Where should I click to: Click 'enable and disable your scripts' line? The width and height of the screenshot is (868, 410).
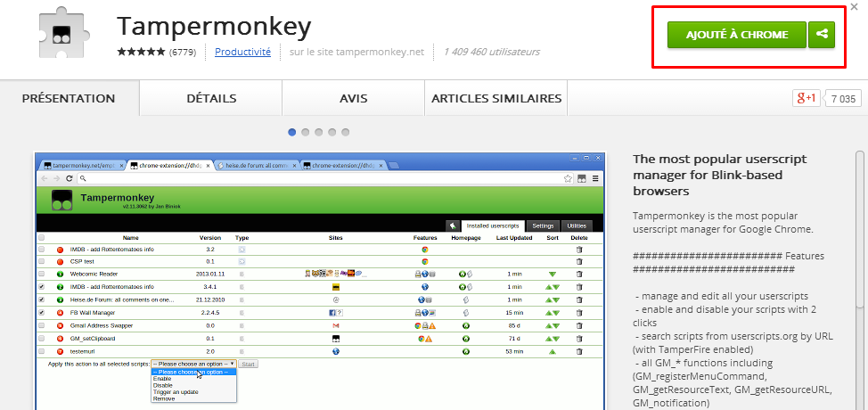tap(724, 316)
